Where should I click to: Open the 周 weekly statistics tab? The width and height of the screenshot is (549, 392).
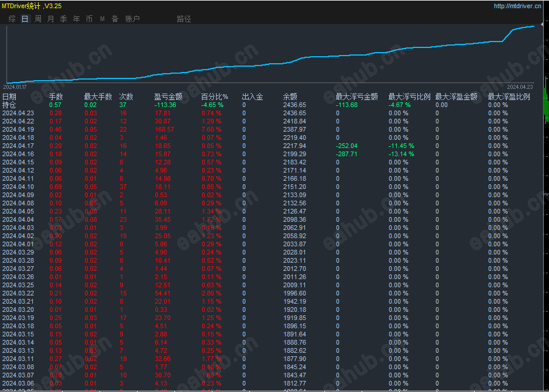[38, 19]
